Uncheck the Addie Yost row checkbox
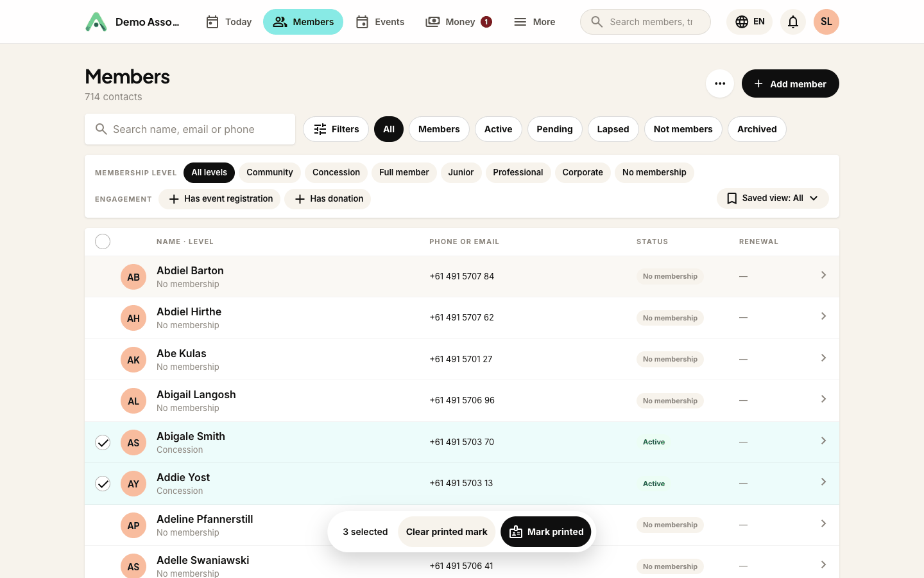Screen dimensions: 924x578 (103, 484)
